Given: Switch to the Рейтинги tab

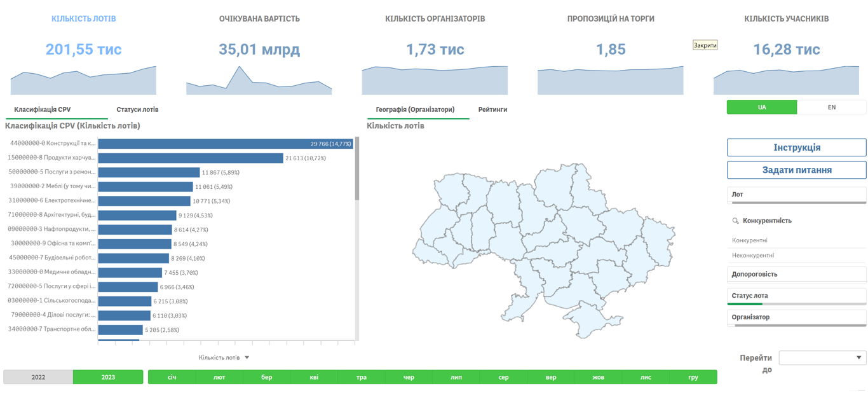Looking at the screenshot, I should [x=492, y=109].
